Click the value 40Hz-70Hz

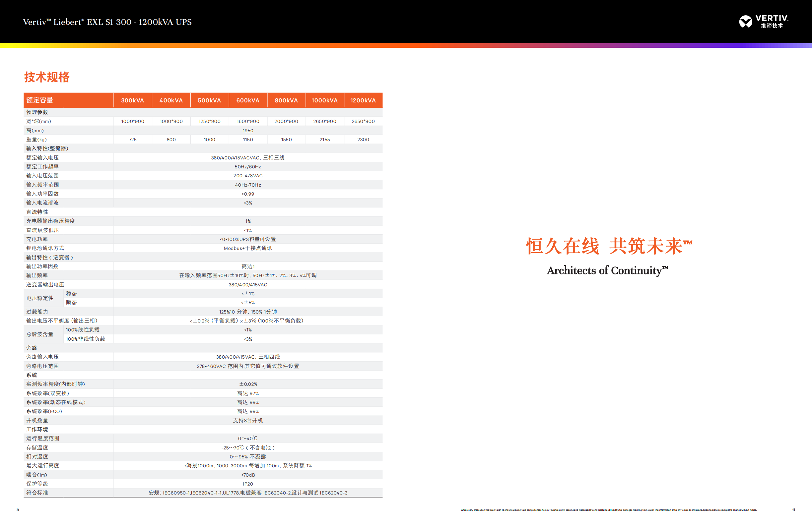point(248,185)
